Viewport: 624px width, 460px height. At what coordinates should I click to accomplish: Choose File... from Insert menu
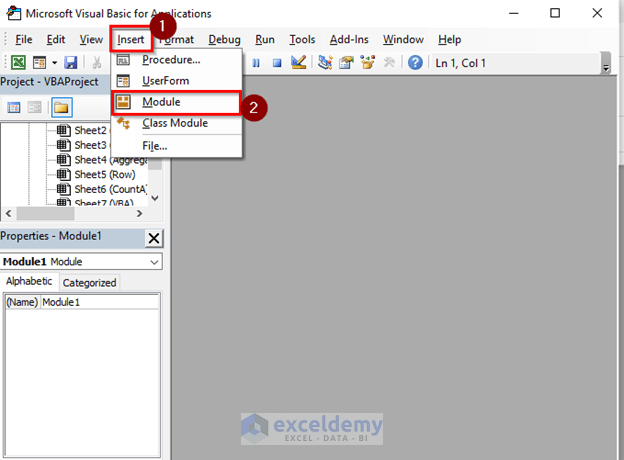177,146
